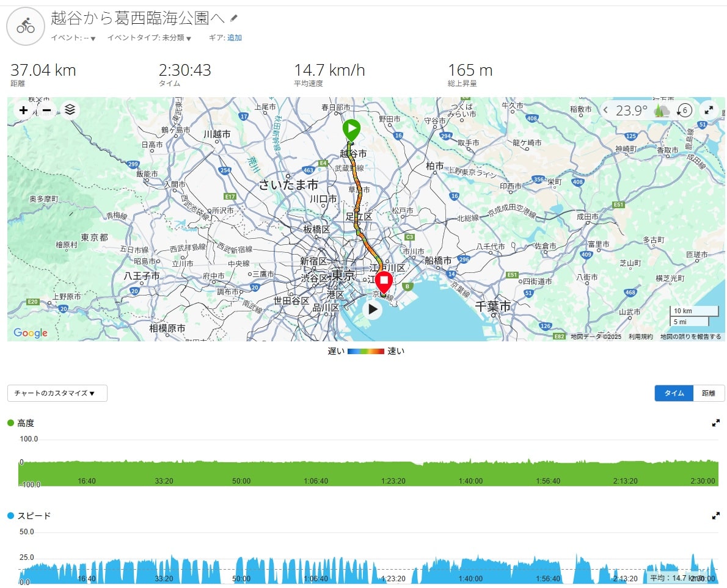Open the map layers selector
The image size is (727, 588).
(70, 111)
